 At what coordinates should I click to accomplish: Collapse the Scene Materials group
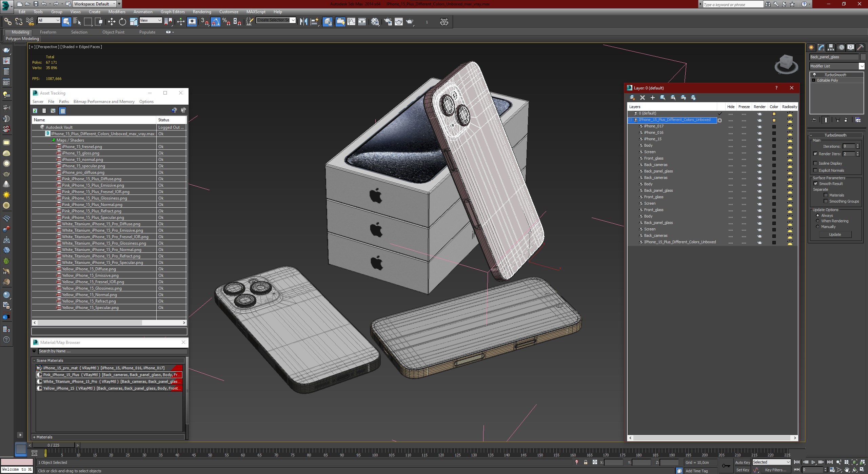34,360
